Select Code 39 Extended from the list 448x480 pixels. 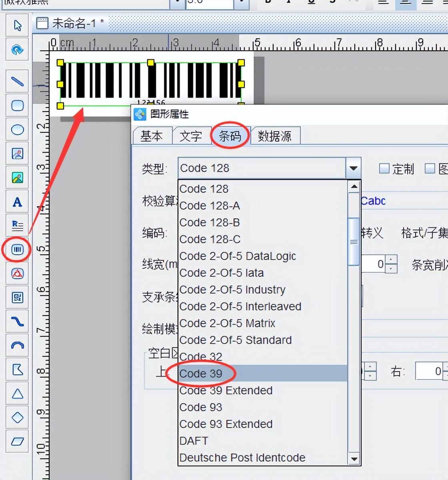[x=226, y=390]
